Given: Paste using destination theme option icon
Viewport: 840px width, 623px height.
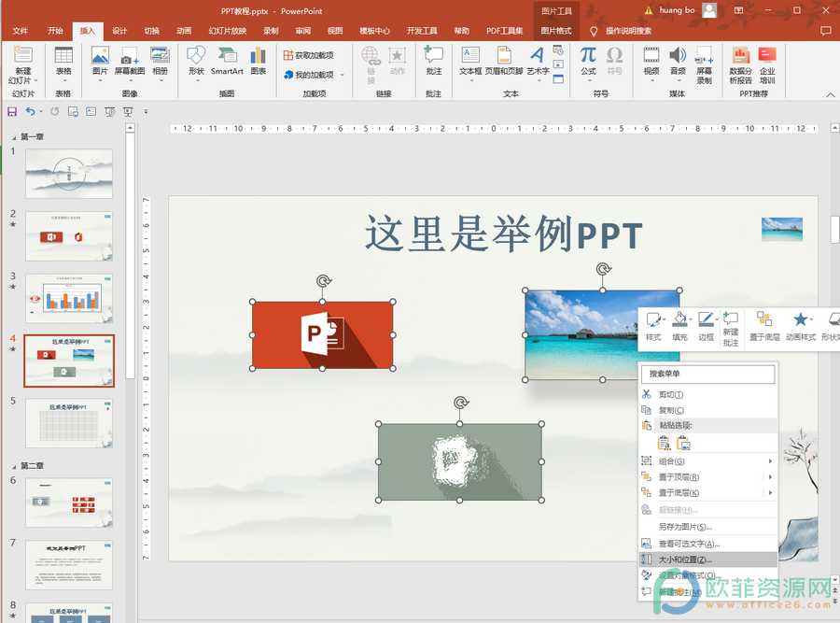Looking at the screenshot, I should tap(664, 444).
